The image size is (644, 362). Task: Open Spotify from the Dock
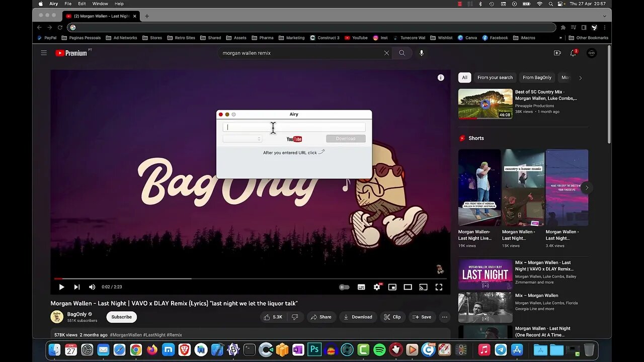pos(380,349)
